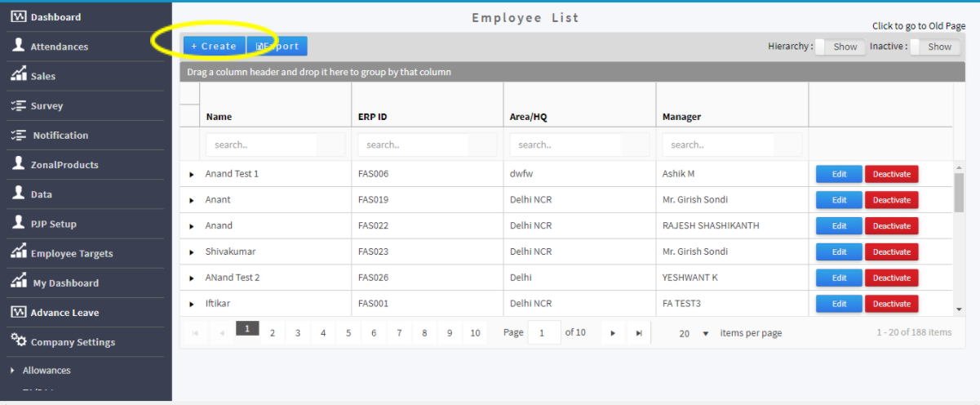Expand the Shivakumar row
This screenshot has width=980, height=405.
point(192,252)
